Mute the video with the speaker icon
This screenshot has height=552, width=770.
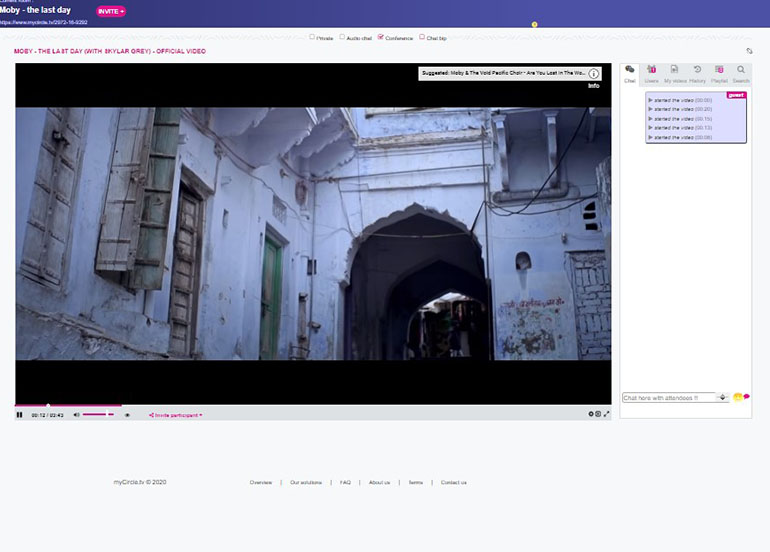click(76, 415)
